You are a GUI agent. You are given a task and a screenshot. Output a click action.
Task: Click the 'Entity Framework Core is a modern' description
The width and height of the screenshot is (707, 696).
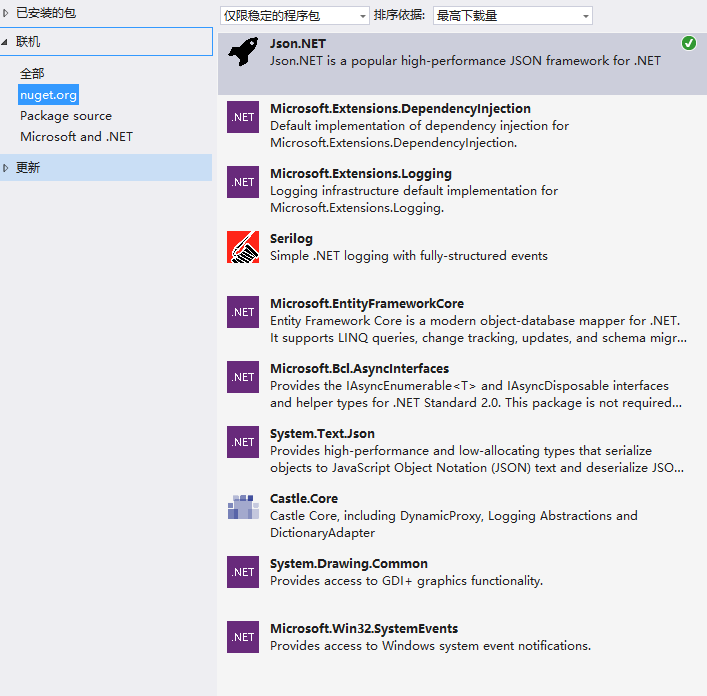(478, 329)
